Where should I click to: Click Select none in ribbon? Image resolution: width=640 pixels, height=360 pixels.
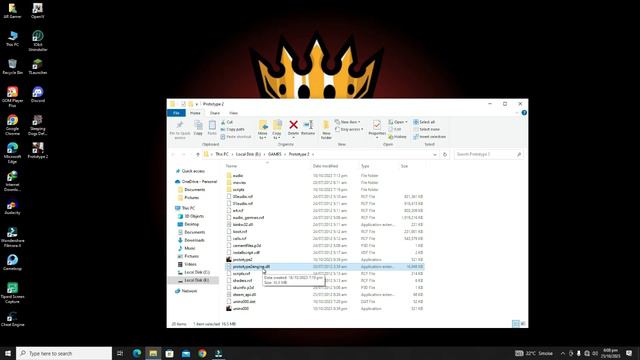coord(427,129)
